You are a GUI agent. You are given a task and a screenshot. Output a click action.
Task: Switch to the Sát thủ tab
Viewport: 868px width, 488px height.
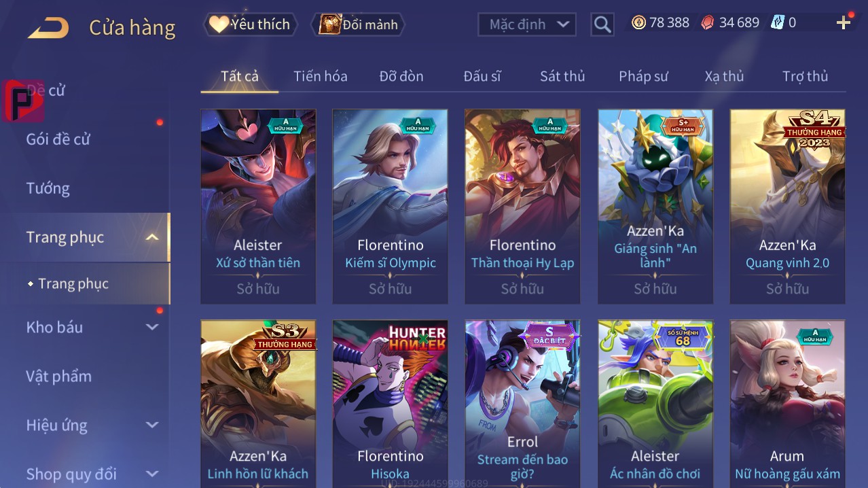(x=562, y=76)
